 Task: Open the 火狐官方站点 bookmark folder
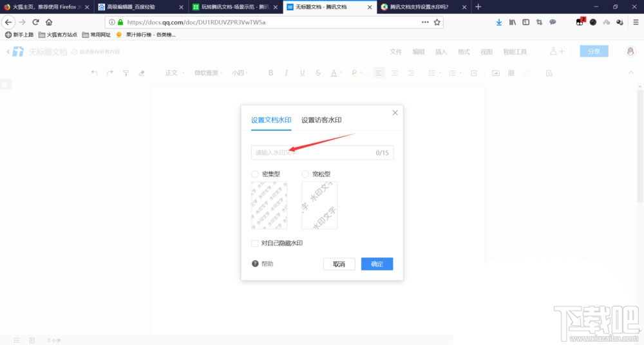pyautogui.click(x=58, y=35)
